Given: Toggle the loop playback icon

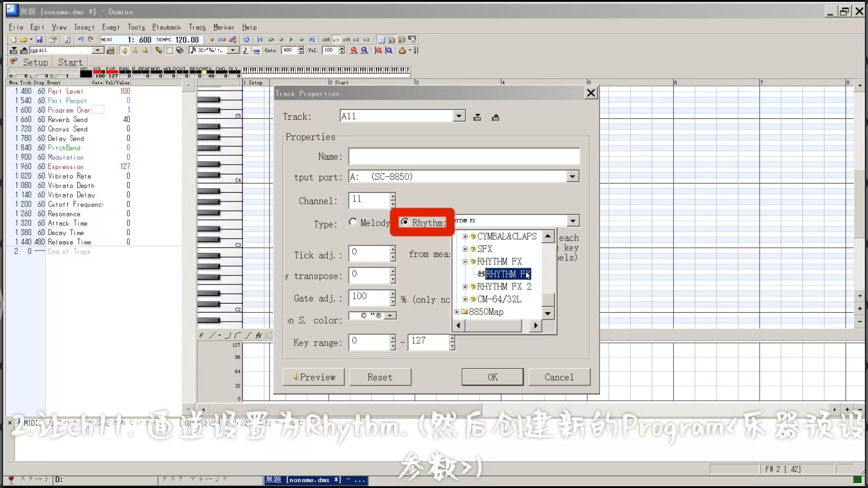Looking at the screenshot, I should (246, 40).
